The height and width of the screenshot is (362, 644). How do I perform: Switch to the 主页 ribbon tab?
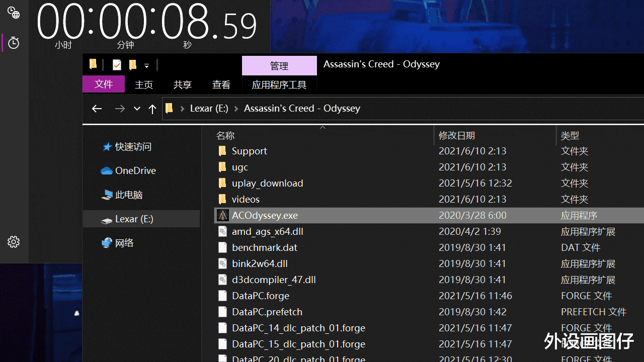(x=144, y=84)
